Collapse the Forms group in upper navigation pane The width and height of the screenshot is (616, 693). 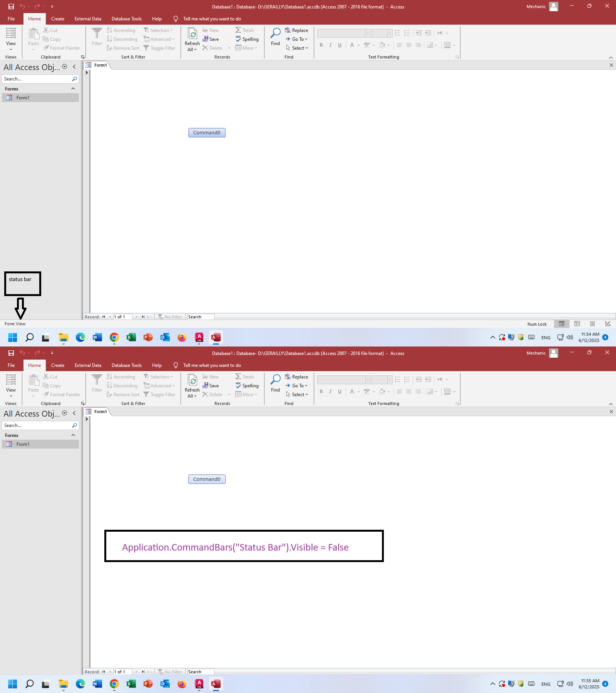click(x=73, y=89)
